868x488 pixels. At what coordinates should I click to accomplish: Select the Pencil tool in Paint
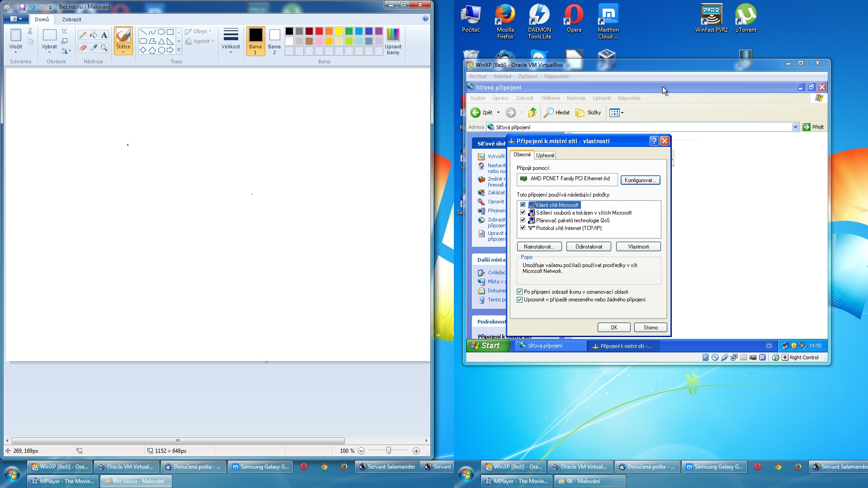pyautogui.click(x=83, y=35)
